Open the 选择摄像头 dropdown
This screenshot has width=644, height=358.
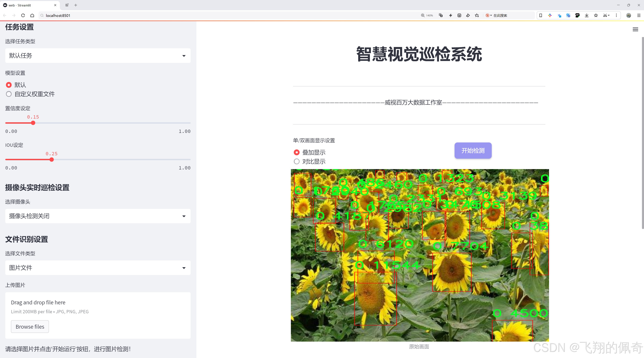[x=98, y=216]
